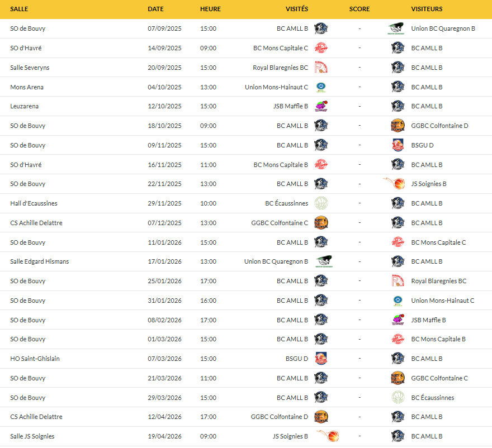Click the Union BC Quaregnon B logo in first row
This screenshot has width=492, height=448.
396,28
